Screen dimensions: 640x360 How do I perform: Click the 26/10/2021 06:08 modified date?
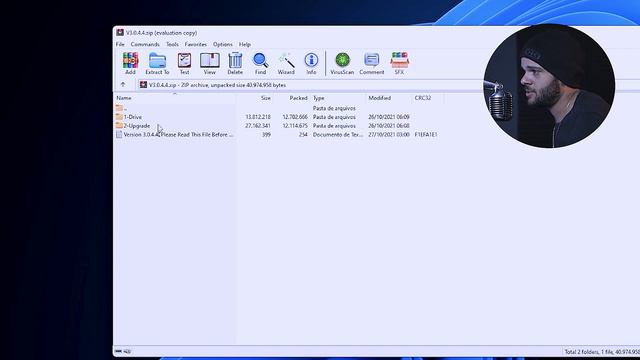coord(389,126)
